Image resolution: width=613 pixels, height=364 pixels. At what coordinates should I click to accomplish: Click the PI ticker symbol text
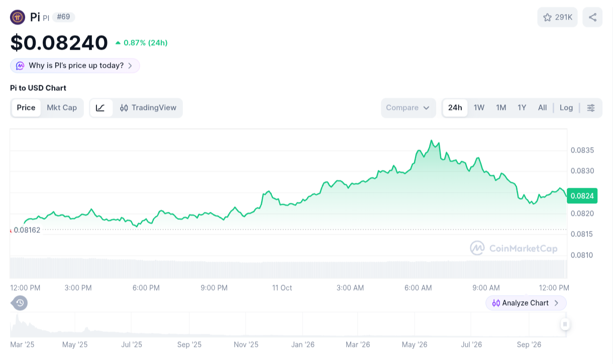tap(46, 18)
